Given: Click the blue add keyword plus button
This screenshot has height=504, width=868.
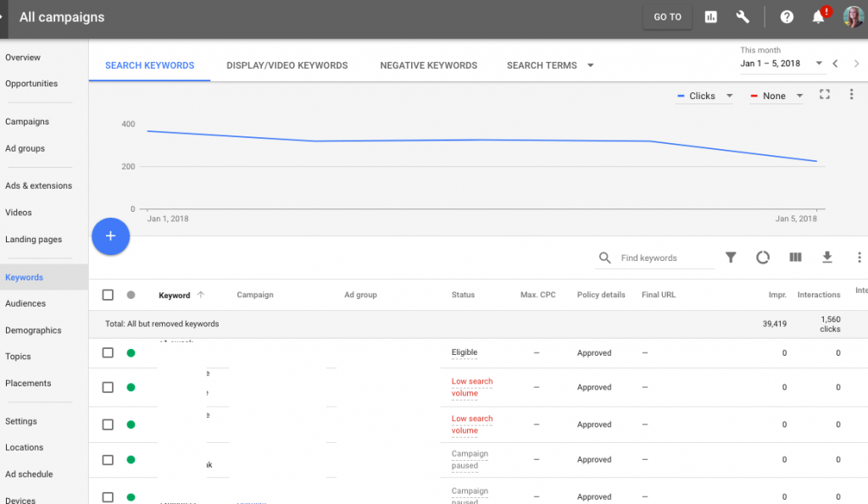Looking at the screenshot, I should coord(110,236).
